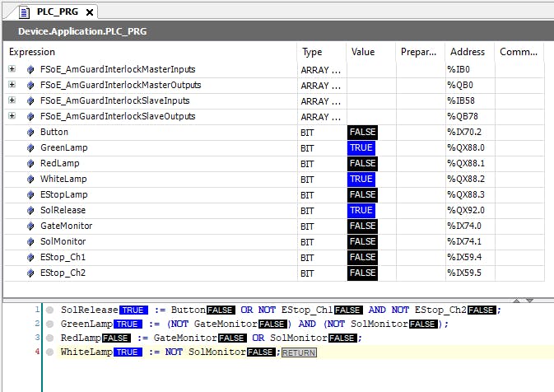This screenshot has width=554, height=392.
Task: Click TRUE value of SolRelease row
Action: point(361,210)
